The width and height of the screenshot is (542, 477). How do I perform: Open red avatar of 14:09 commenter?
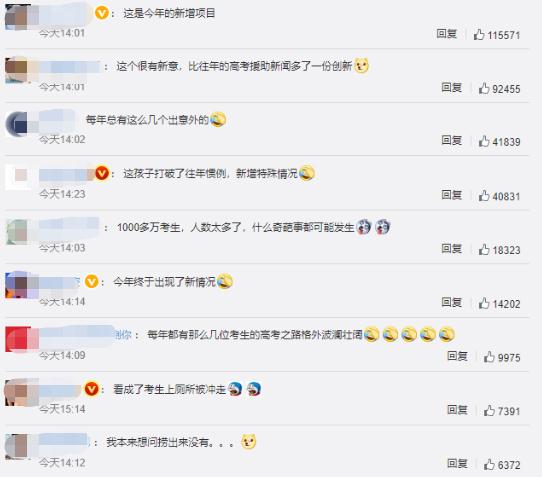pyautogui.click(x=18, y=339)
